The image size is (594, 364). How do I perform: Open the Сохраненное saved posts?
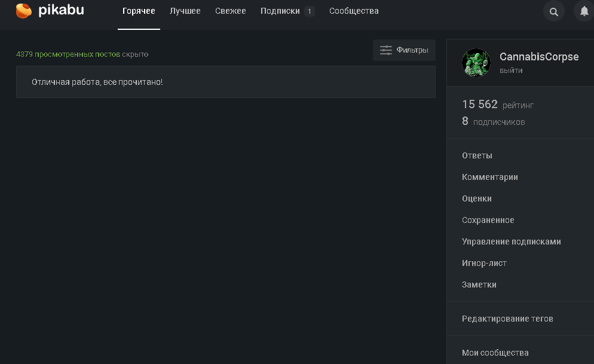(488, 220)
